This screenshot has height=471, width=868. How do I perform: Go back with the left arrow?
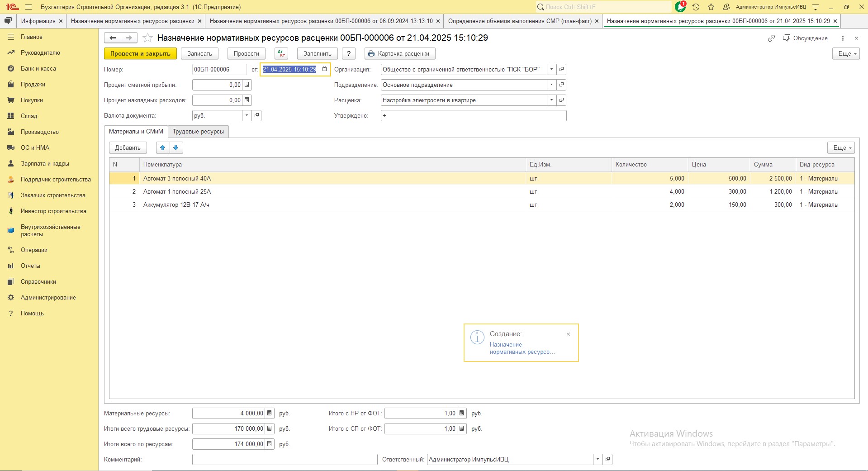(x=113, y=38)
